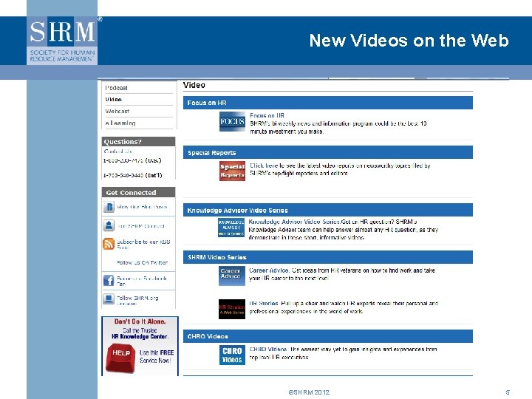Click the ©SHRM 2012 footer text

click(309, 392)
